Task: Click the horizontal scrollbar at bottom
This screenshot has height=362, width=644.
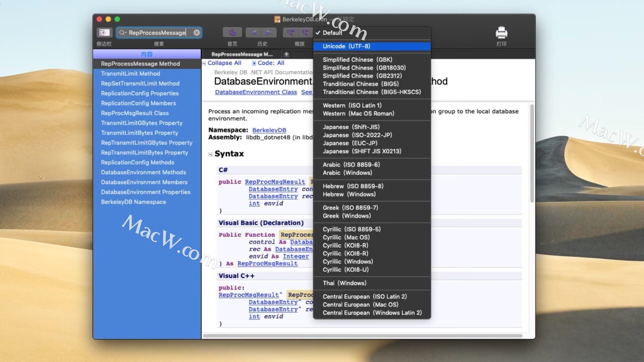Action: pos(363,336)
